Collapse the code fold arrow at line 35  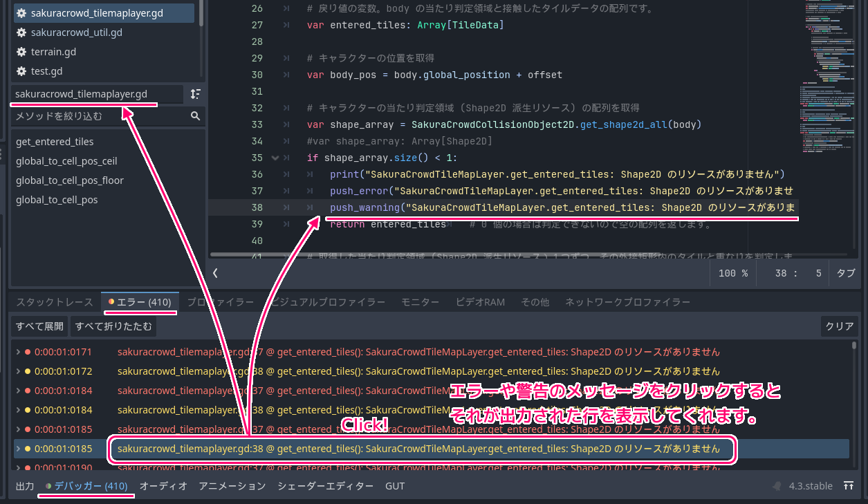275,158
